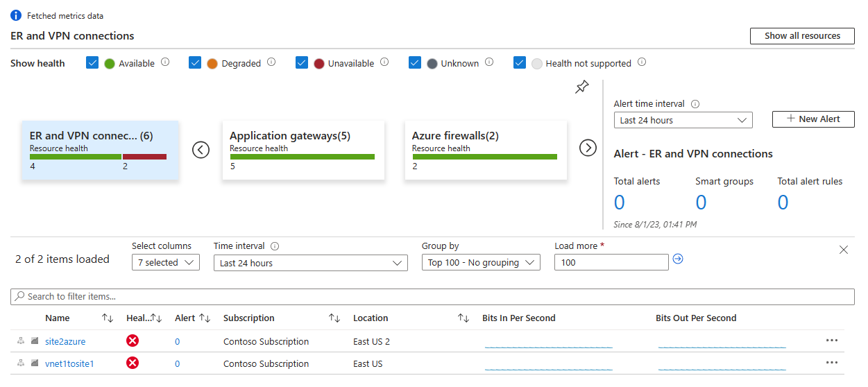The width and height of the screenshot is (868, 387).
Task: Open more options for vnet1tosite1 row
Action: (832, 363)
